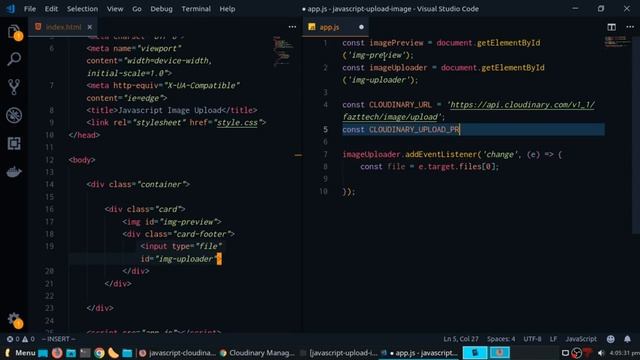This screenshot has width=640, height=360.
Task: Launch Chrome from the taskbar
Action: click(99, 353)
